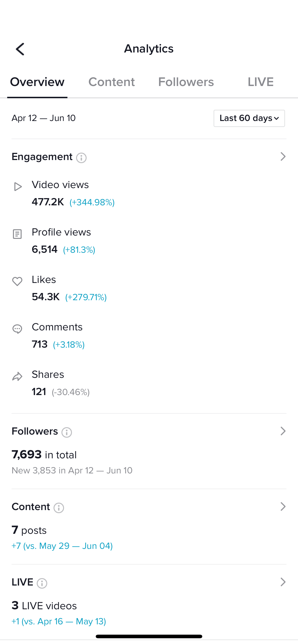Tap the Content section info icon
This screenshot has height=644, width=298.
pyautogui.click(x=59, y=508)
